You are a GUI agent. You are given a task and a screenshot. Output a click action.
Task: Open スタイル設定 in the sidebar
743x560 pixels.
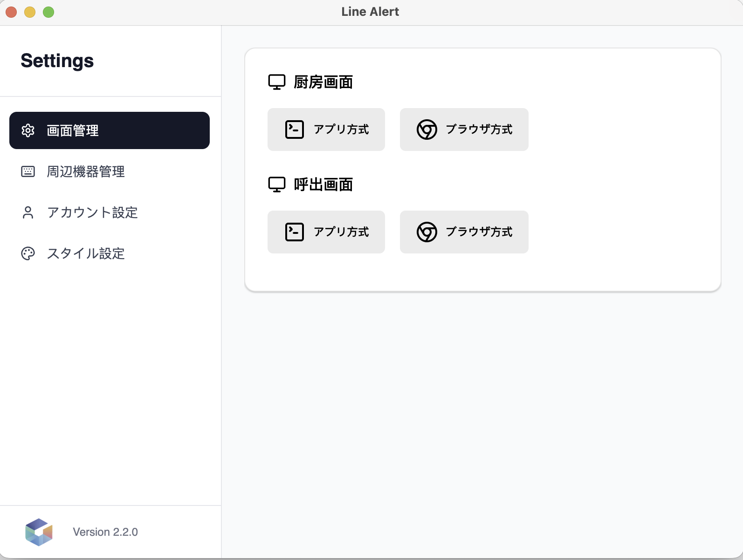pyautogui.click(x=110, y=253)
